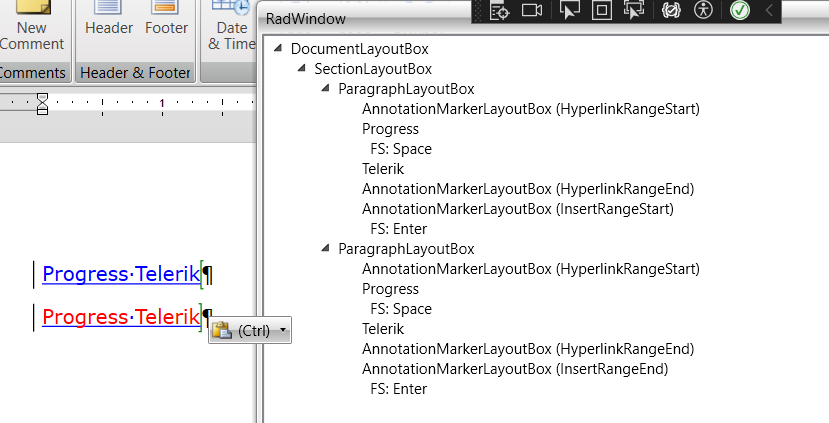Click the Paste Options (Ctrl) clipboard icon

click(222, 330)
